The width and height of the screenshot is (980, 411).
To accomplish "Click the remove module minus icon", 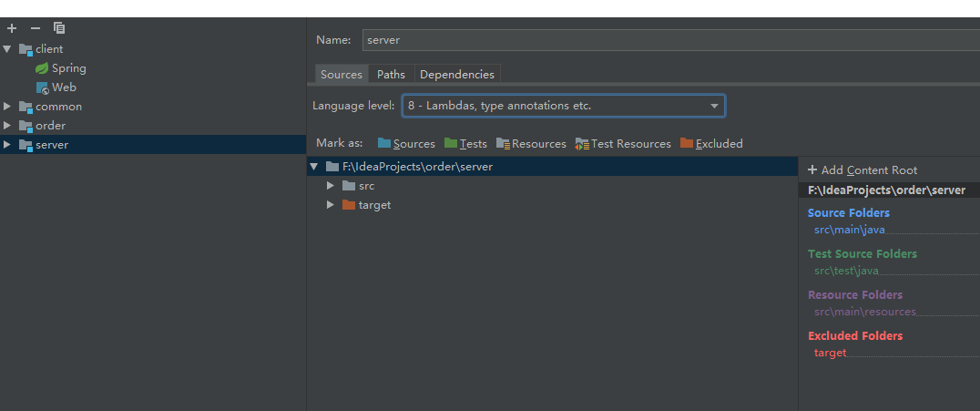I will [x=36, y=28].
